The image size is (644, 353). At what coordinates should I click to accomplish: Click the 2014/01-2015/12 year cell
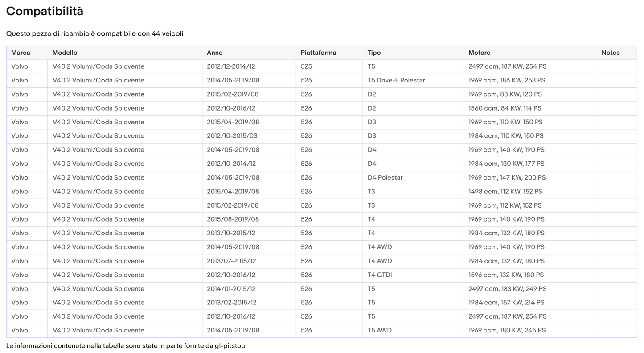231,288
